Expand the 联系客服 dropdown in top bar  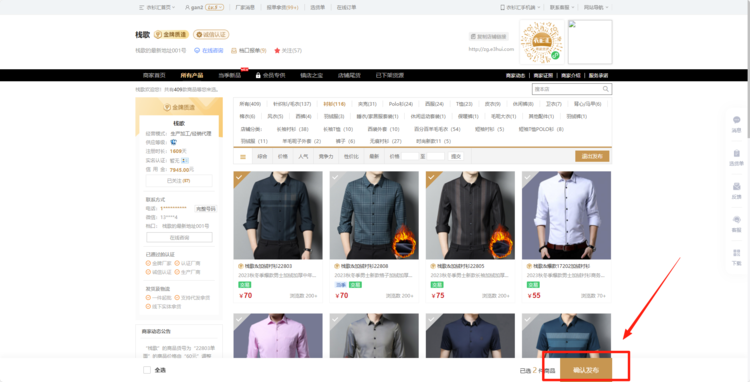click(x=562, y=7)
